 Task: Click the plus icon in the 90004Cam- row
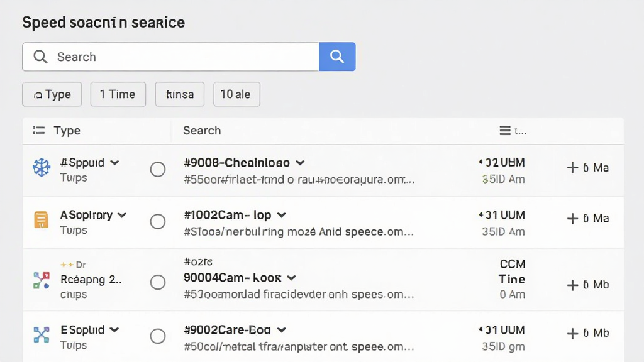(x=572, y=285)
